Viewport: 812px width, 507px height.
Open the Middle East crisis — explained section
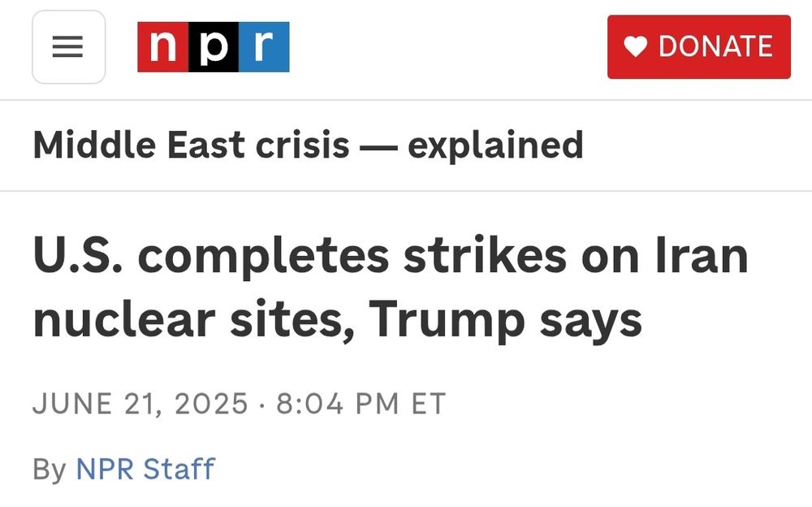(308, 145)
